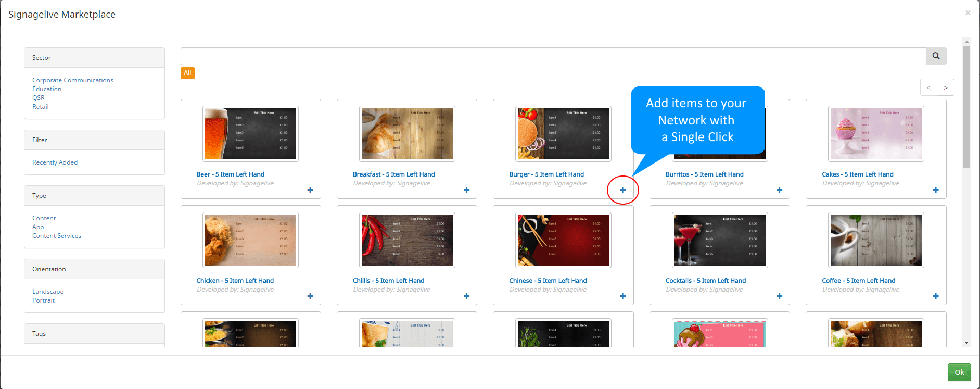This screenshot has height=389, width=980.
Task: Filter by Portrait orientation
Action: tap(43, 300)
